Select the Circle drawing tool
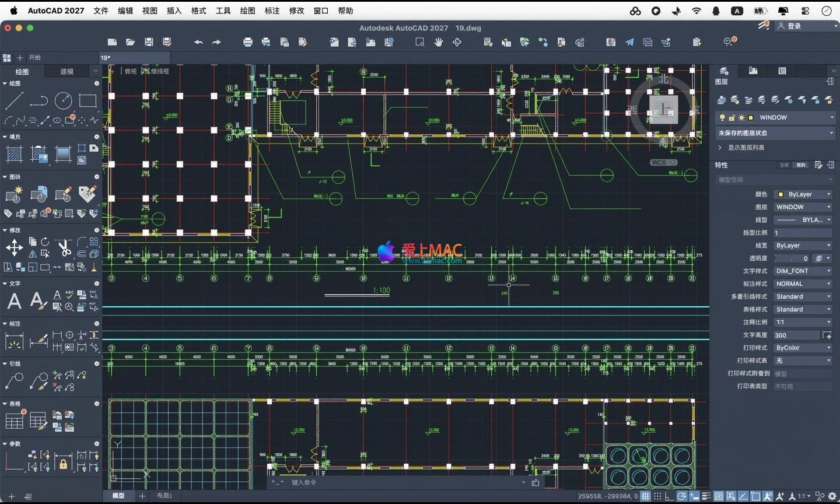The image size is (840, 504). tap(63, 100)
